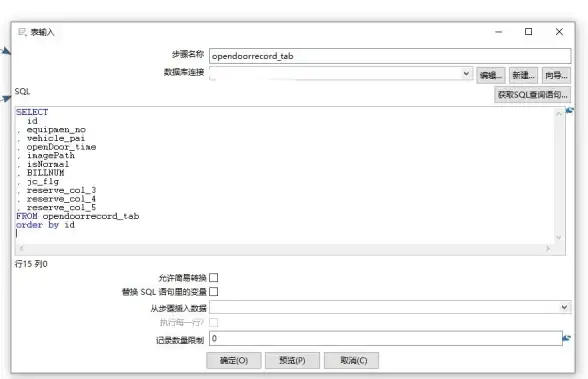Click the horizontal scrollbar left arrow
This screenshot has height=379, width=588.
[x=21, y=248]
